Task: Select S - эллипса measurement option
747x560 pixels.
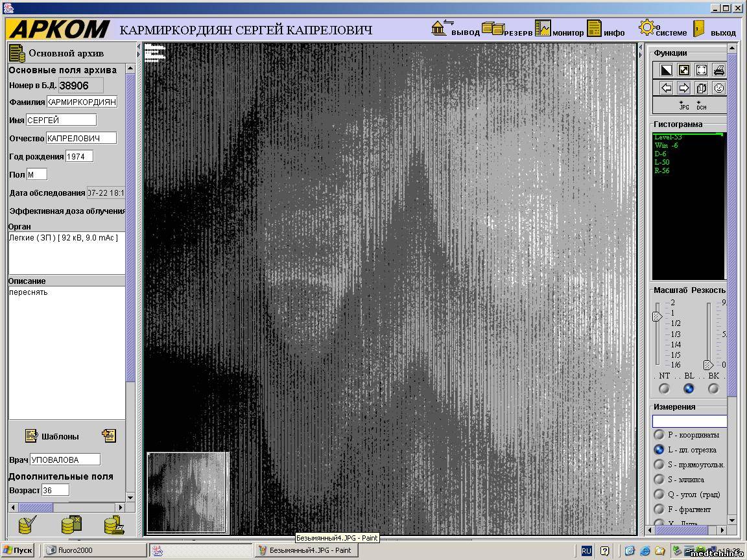Action: tap(659, 480)
